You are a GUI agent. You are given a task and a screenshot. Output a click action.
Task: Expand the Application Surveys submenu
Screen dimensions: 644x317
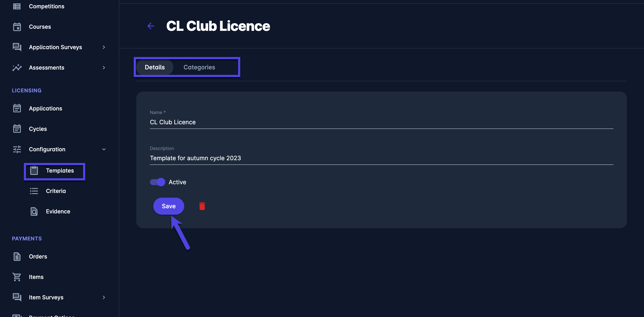pyautogui.click(x=104, y=47)
